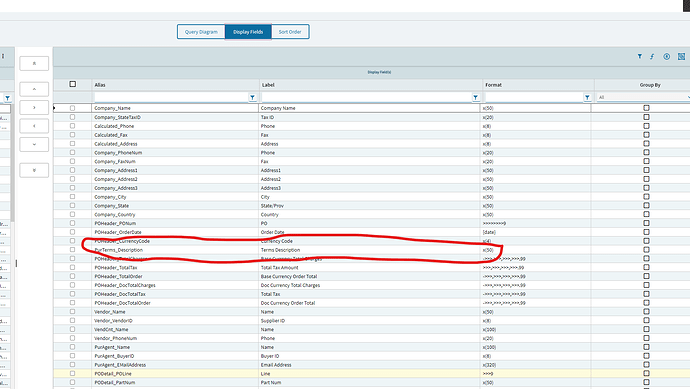This screenshot has width=690, height=389.
Task: Switch to the Display Fields tab
Action: (x=248, y=32)
